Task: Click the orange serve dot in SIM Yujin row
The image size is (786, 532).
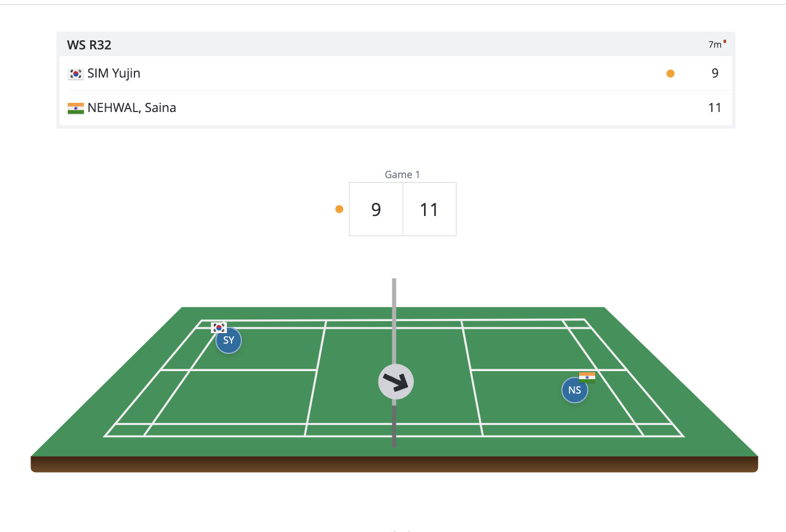Action: pos(670,74)
